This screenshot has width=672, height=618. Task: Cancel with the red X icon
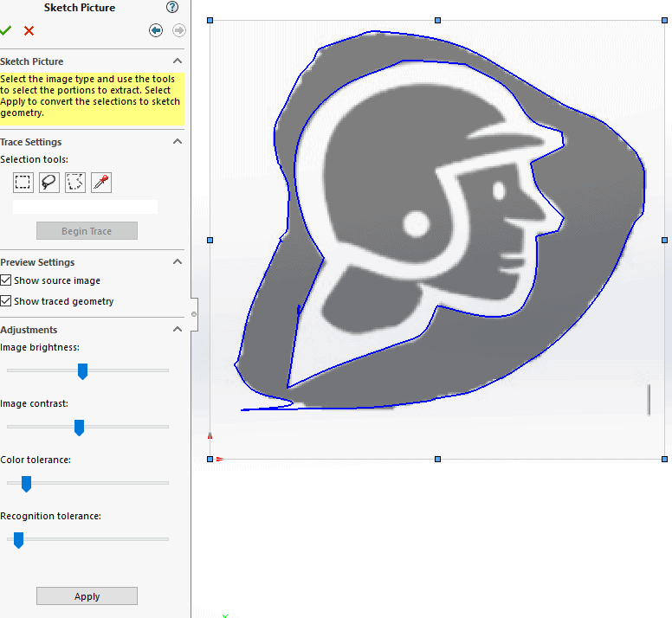[x=29, y=31]
